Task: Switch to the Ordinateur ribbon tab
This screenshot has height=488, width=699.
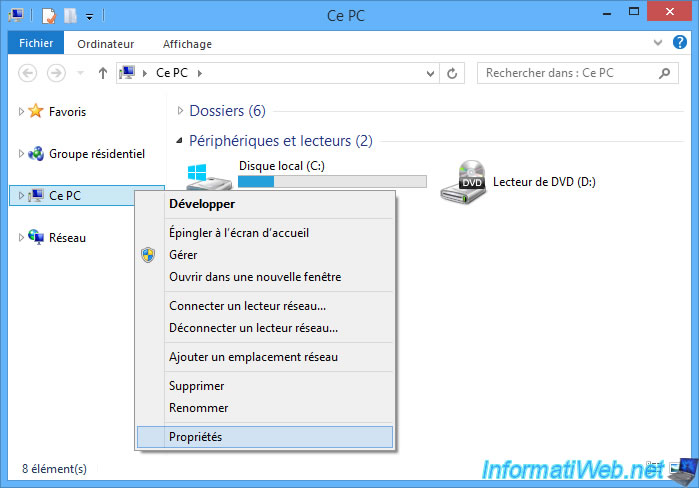Action: pyautogui.click(x=105, y=44)
